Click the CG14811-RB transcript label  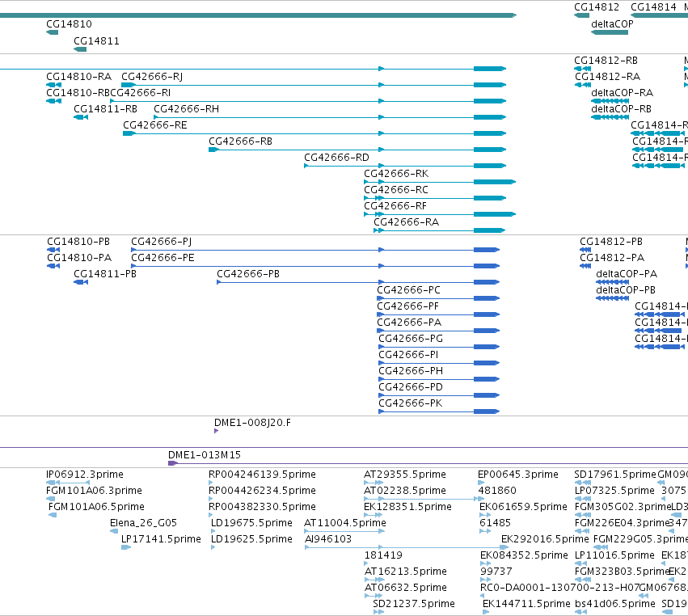(105, 109)
